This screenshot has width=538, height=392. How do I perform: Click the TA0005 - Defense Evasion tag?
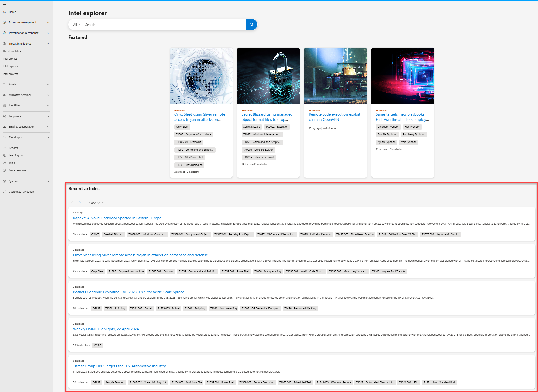(x=258, y=150)
